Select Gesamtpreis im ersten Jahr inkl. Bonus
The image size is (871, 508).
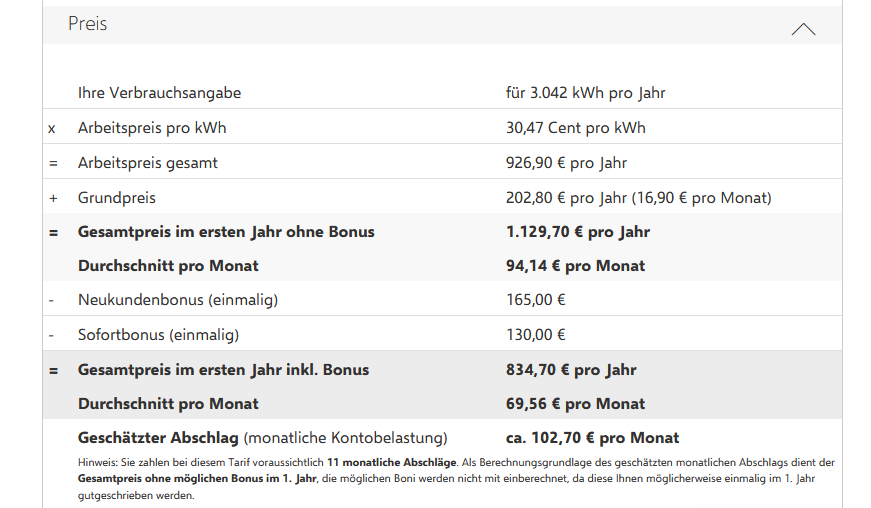(x=223, y=370)
